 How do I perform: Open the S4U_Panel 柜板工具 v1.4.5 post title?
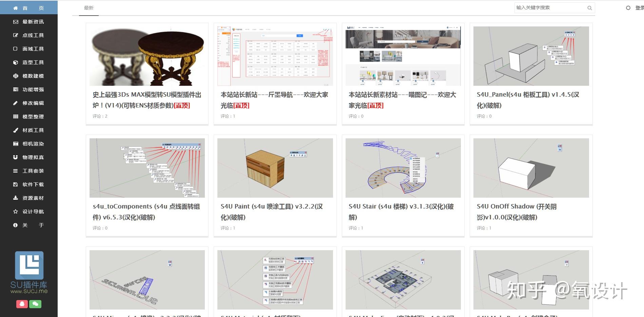[x=528, y=100]
